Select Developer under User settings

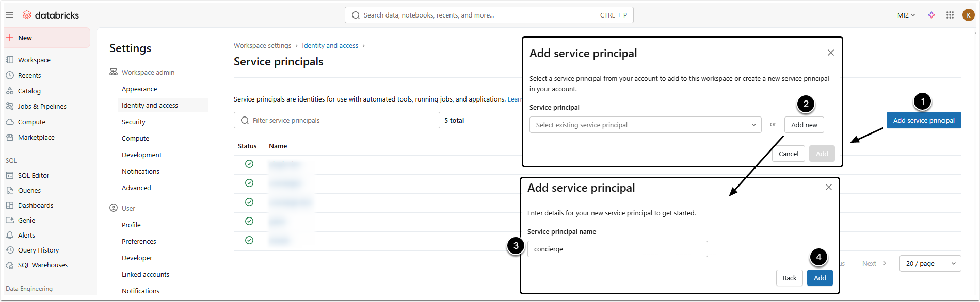pos(137,258)
